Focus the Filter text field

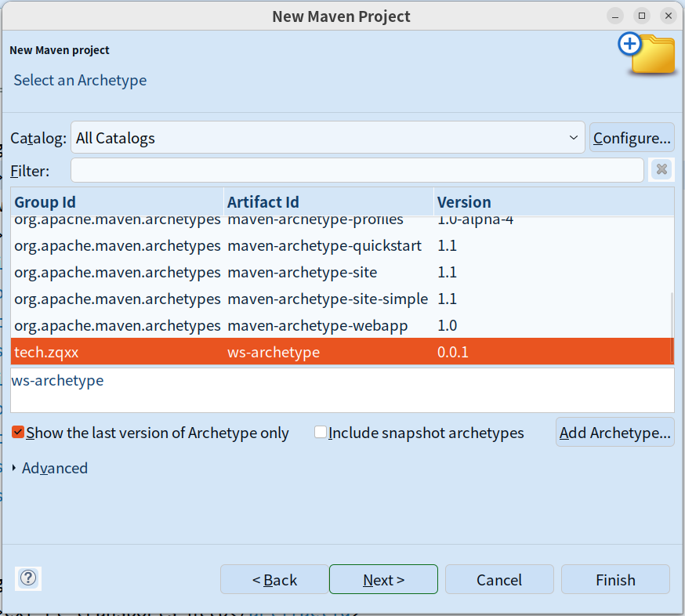pyautogui.click(x=357, y=170)
